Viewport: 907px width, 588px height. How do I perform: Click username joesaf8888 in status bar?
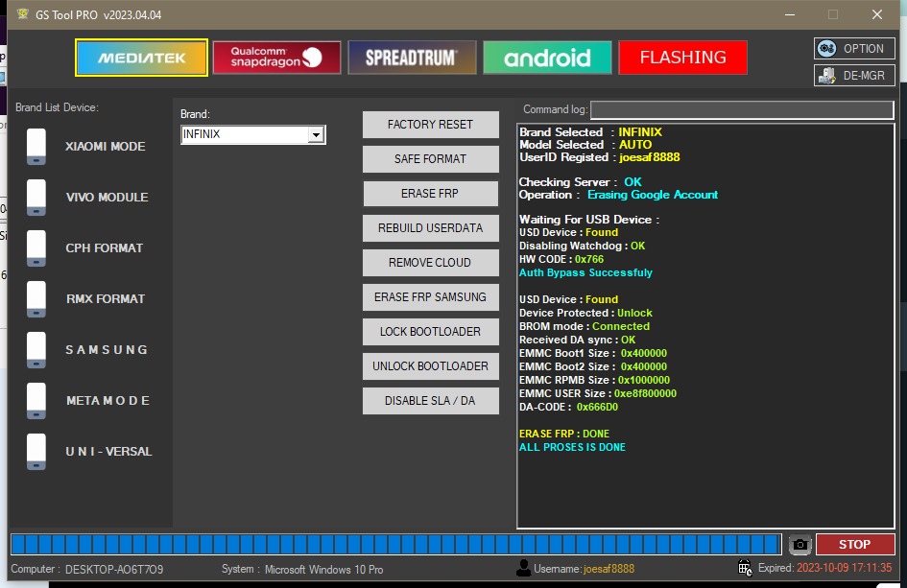pos(609,569)
